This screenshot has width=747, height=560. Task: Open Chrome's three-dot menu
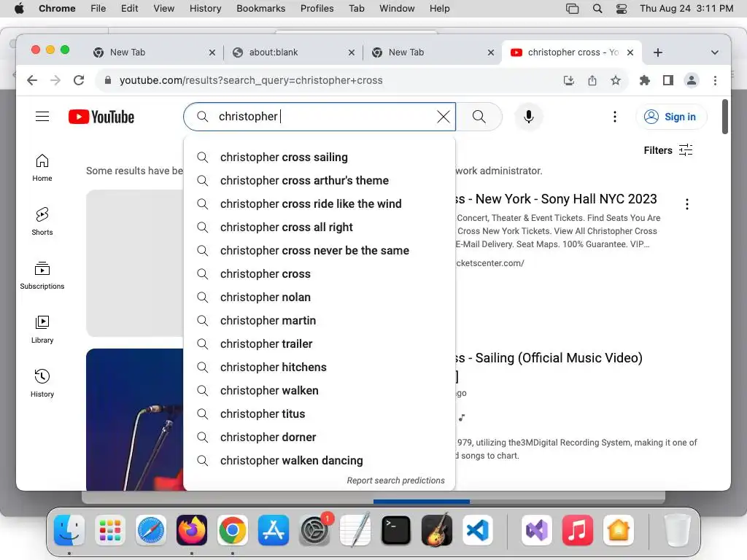[715, 80]
